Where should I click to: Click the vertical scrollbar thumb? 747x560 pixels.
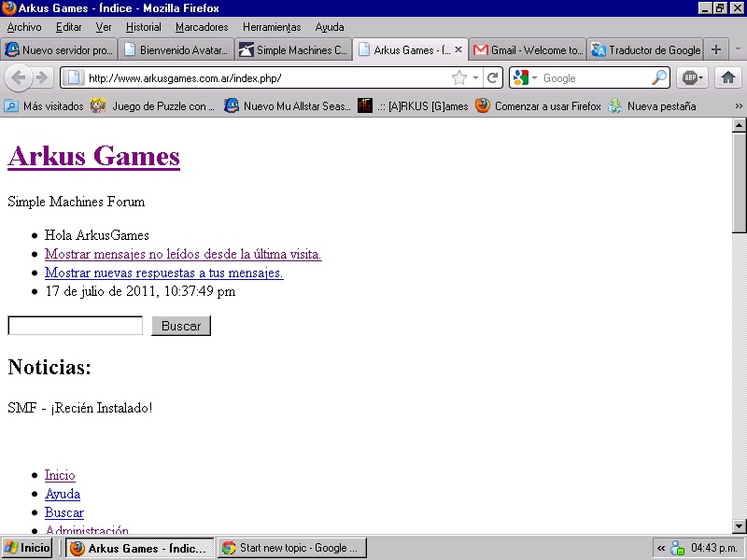[739, 183]
